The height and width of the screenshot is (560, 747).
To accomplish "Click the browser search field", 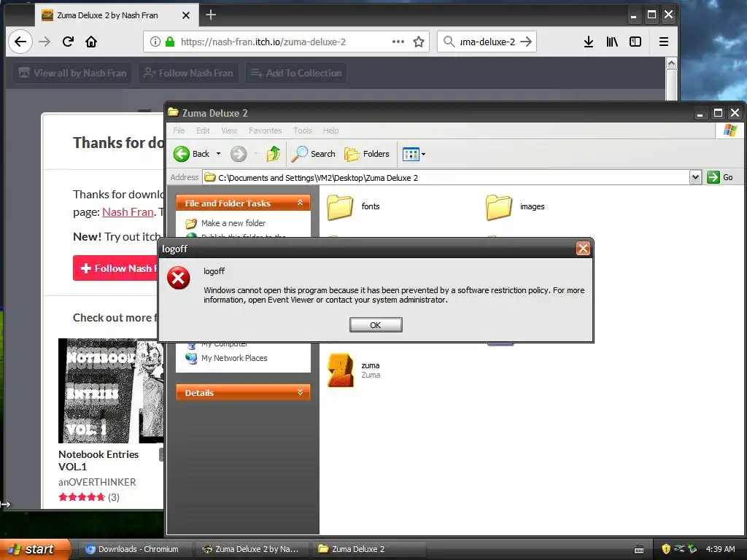I will point(487,42).
